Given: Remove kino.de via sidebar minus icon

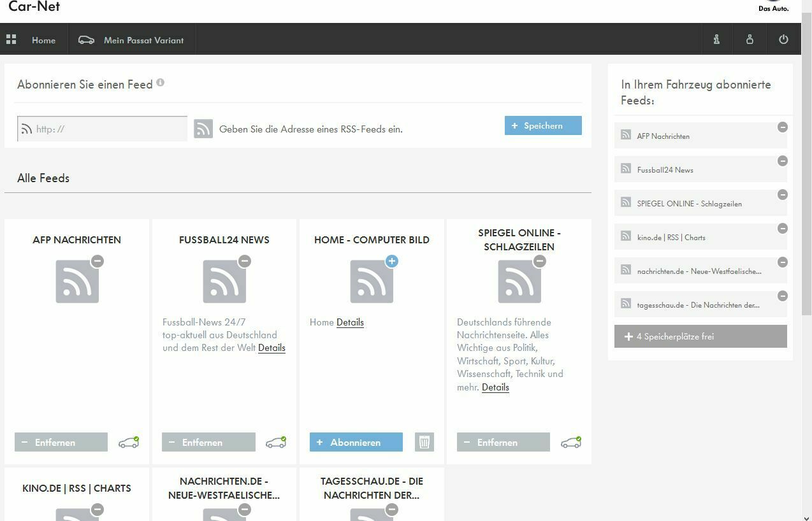Looking at the screenshot, I should (x=783, y=229).
